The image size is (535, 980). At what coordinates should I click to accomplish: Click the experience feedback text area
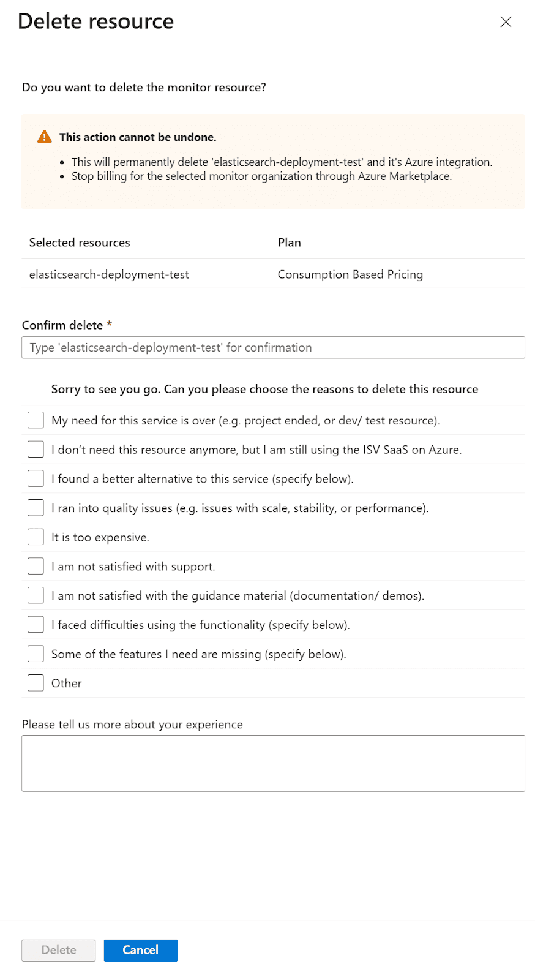(x=273, y=763)
